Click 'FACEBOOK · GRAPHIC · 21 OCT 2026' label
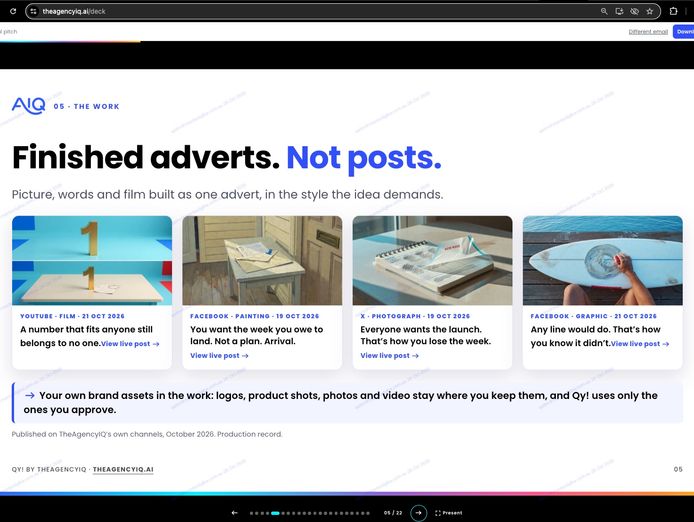This screenshot has height=522, width=694. click(x=594, y=316)
